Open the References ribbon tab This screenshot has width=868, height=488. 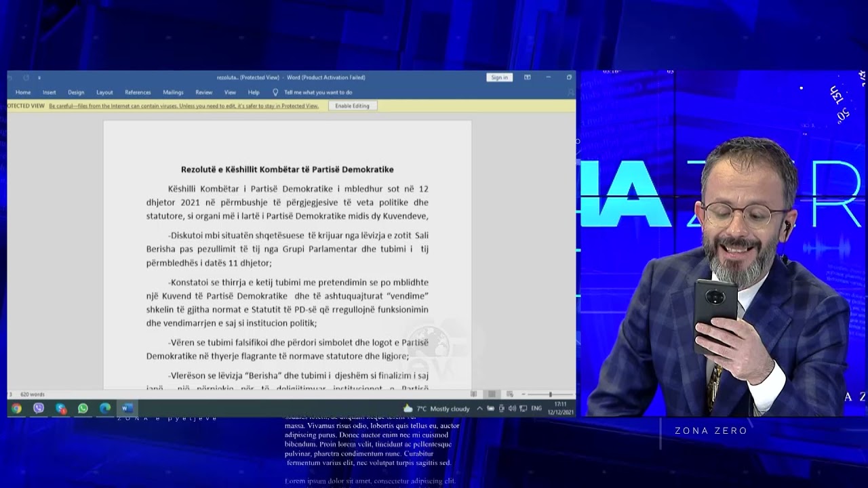138,92
